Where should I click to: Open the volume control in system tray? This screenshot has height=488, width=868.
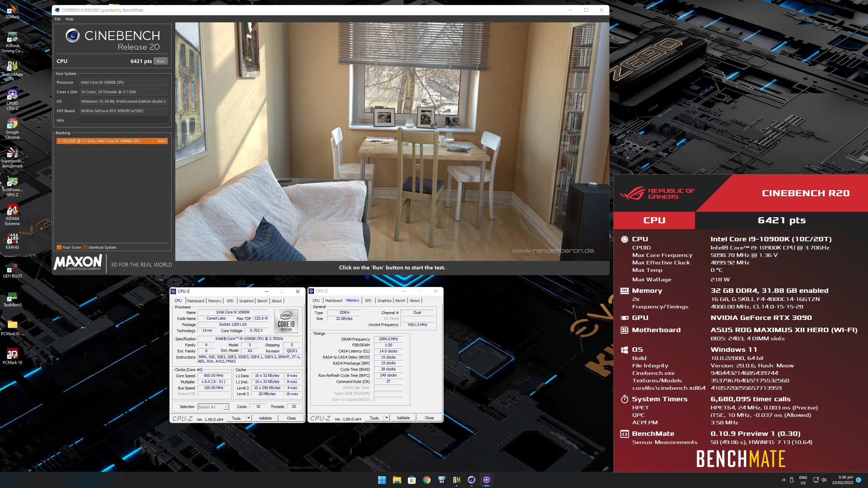point(824,480)
